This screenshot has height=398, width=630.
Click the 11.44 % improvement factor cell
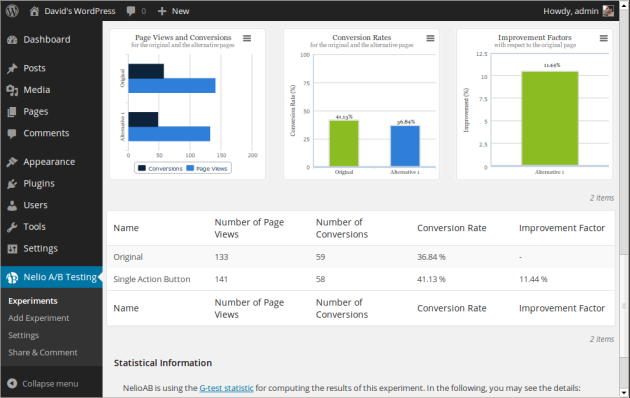click(533, 279)
